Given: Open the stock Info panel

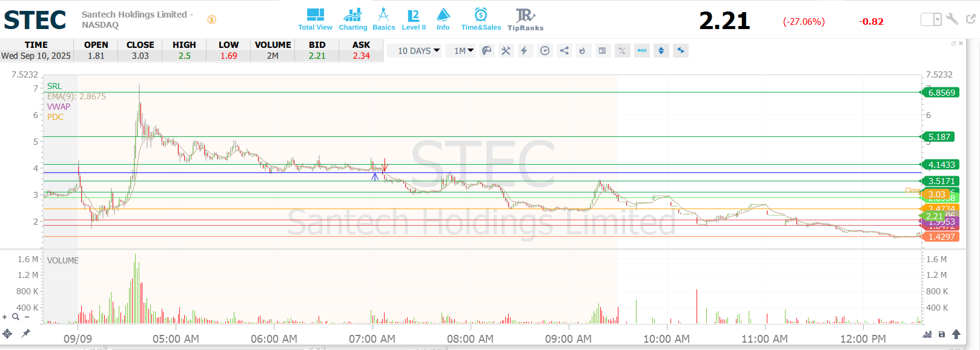Looking at the screenshot, I should click(443, 19).
